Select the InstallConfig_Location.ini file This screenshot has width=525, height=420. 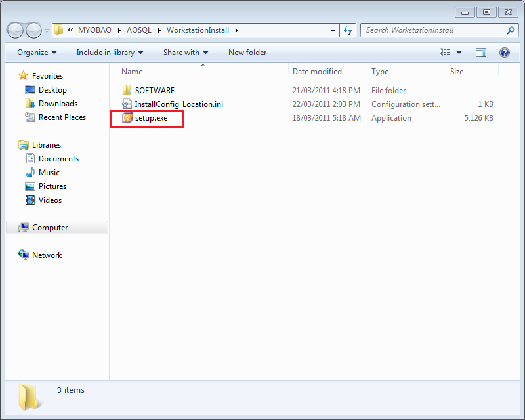click(178, 104)
